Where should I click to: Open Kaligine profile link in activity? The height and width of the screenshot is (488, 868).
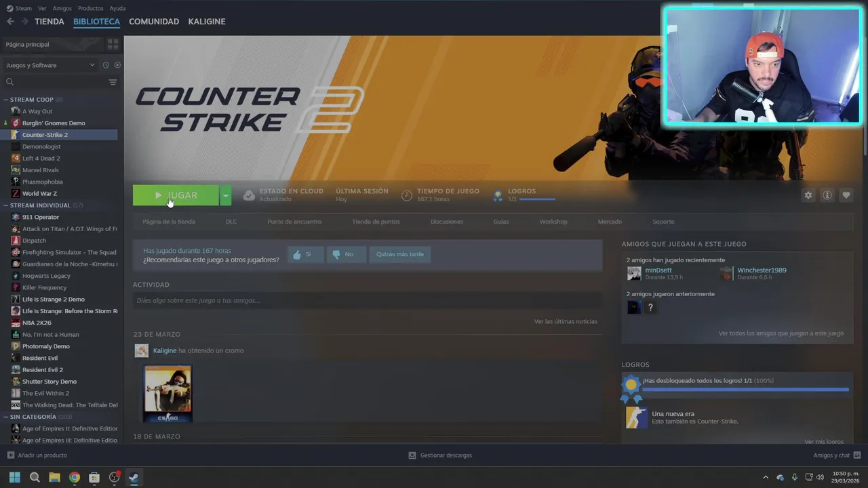coord(165,350)
